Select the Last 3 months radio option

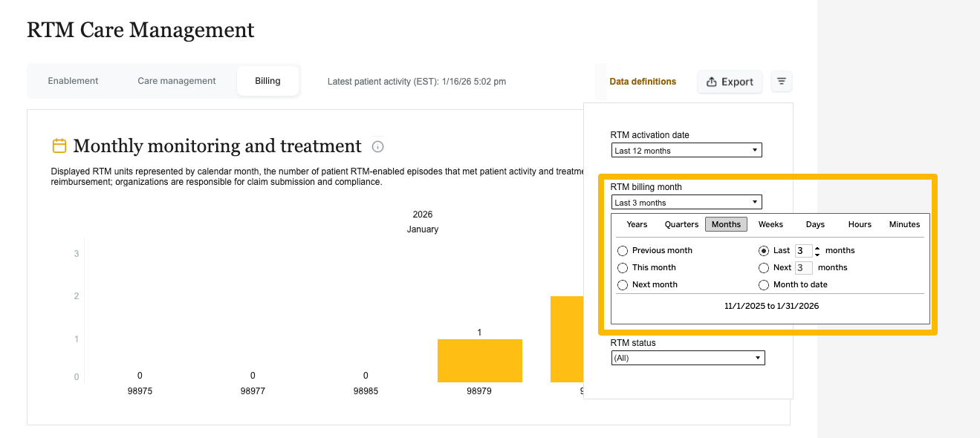tap(764, 251)
